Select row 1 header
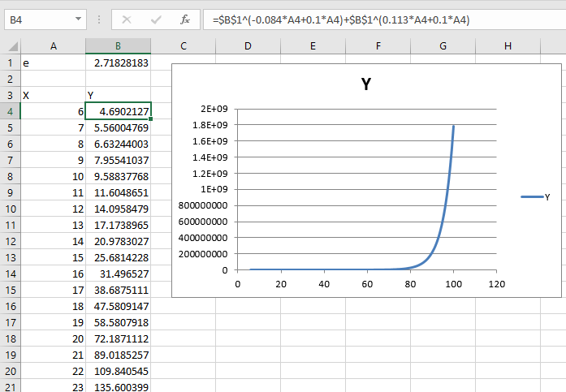 coord(10,62)
